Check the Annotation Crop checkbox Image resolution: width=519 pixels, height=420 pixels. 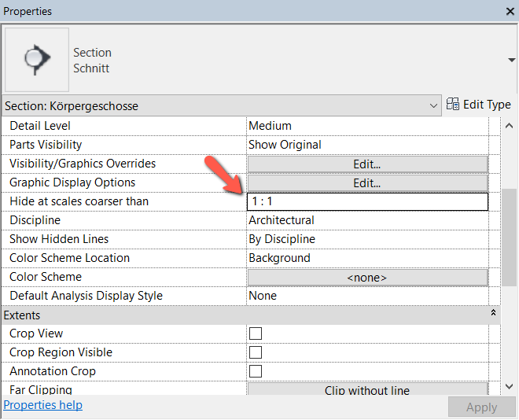click(256, 371)
